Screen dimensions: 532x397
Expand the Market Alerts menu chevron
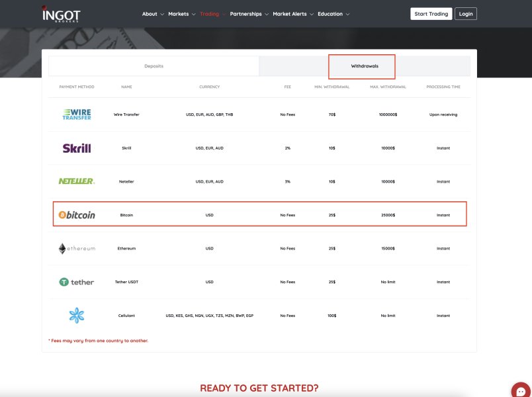(312, 15)
